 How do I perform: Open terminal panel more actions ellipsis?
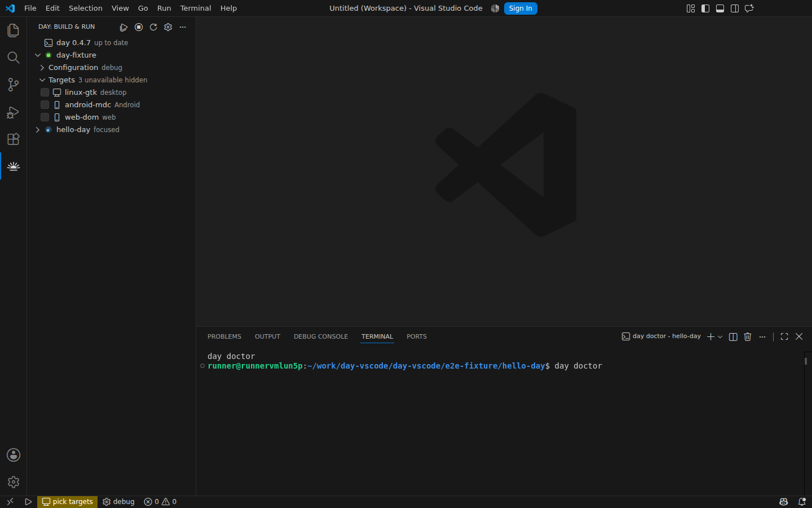(762, 336)
